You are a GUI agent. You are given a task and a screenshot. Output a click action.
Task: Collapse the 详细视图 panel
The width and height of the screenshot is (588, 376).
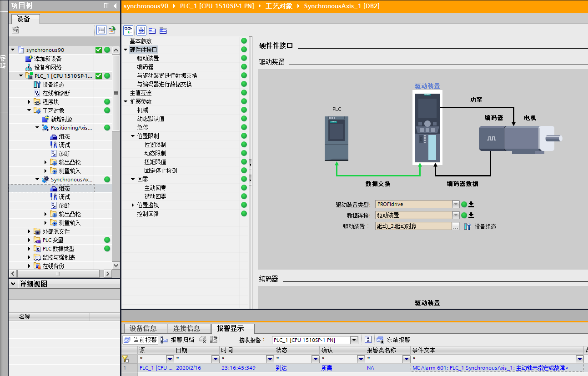point(13,284)
